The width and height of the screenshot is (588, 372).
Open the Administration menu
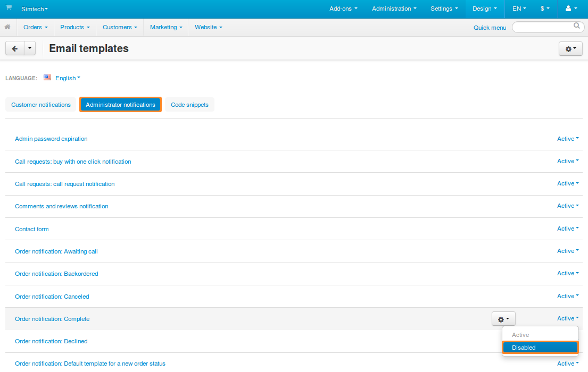pos(394,9)
